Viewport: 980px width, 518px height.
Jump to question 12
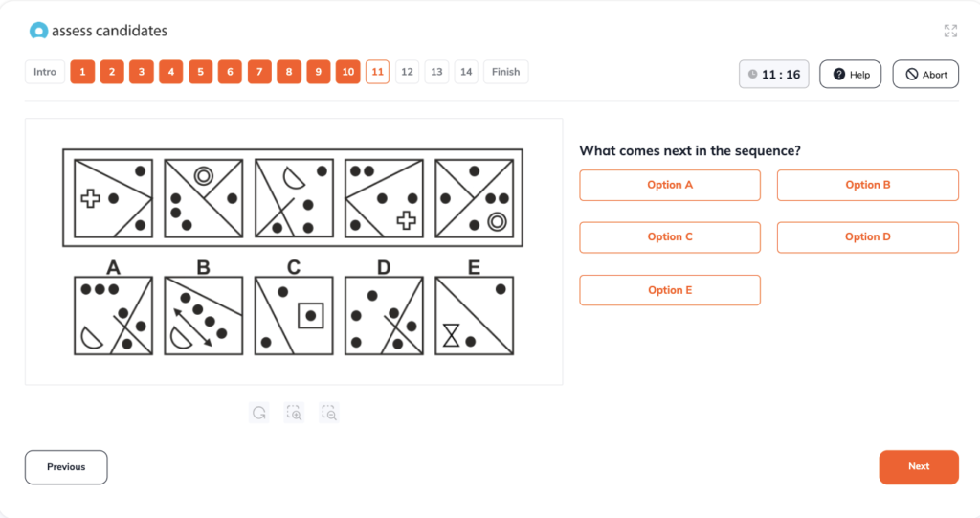point(407,72)
